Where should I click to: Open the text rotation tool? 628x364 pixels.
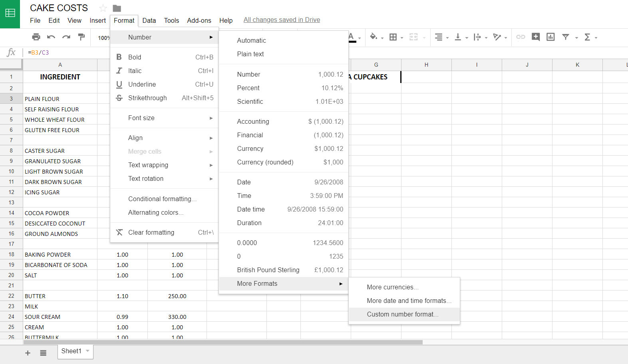pos(497,37)
